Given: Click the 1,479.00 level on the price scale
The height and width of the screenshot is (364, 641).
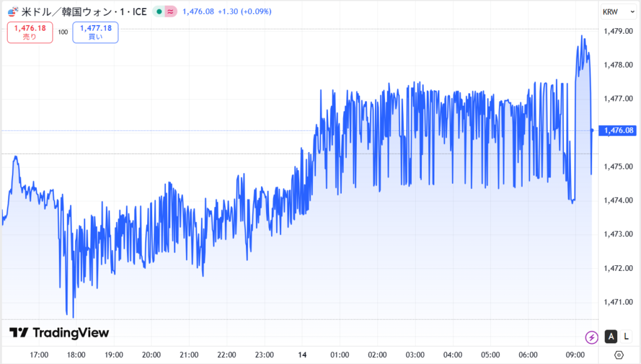Looking at the screenshot, I should click(617, 31).
